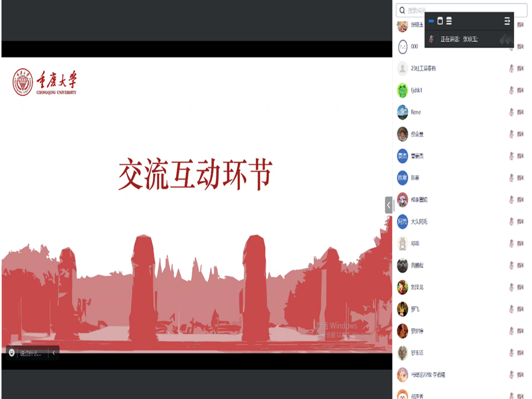Click the frog avatar of fjdtk1
Image resolution: width=532 pixels, height=399 pixels.
402,90
